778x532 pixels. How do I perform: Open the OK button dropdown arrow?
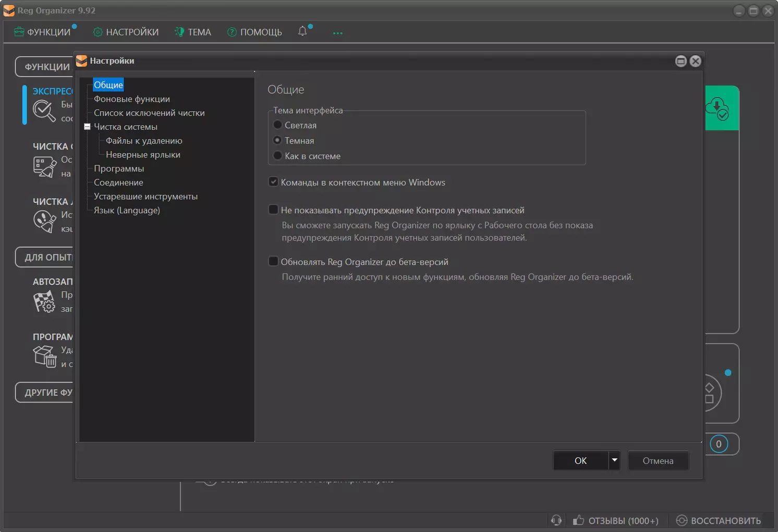coord(614,460)
